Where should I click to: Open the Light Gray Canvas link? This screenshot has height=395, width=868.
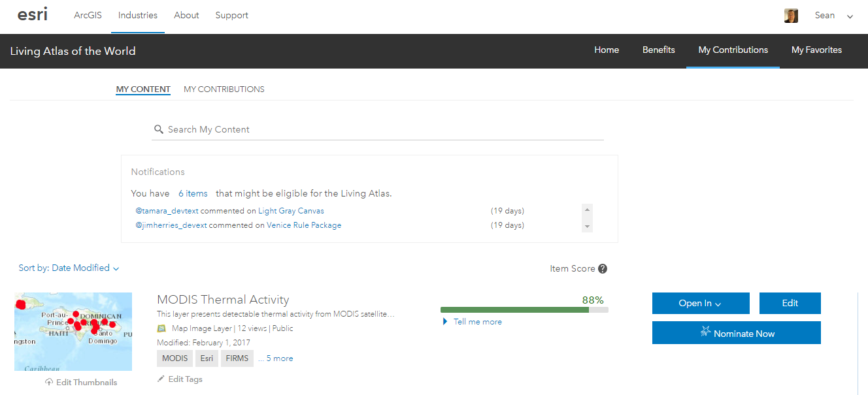291,211
